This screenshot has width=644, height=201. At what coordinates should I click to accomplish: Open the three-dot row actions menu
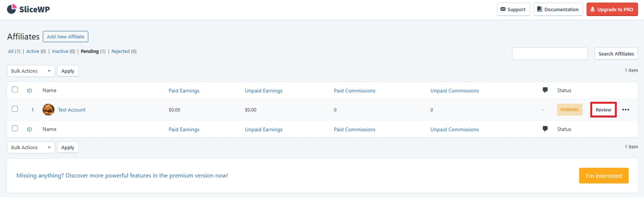point(626,110)
